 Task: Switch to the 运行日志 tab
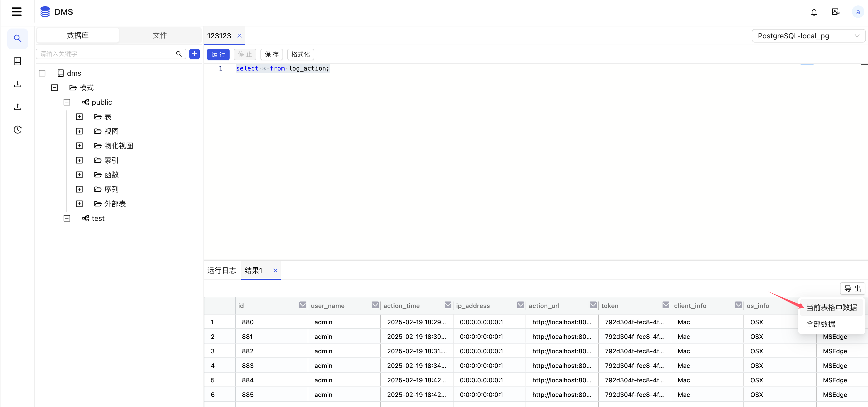[222, 270]
